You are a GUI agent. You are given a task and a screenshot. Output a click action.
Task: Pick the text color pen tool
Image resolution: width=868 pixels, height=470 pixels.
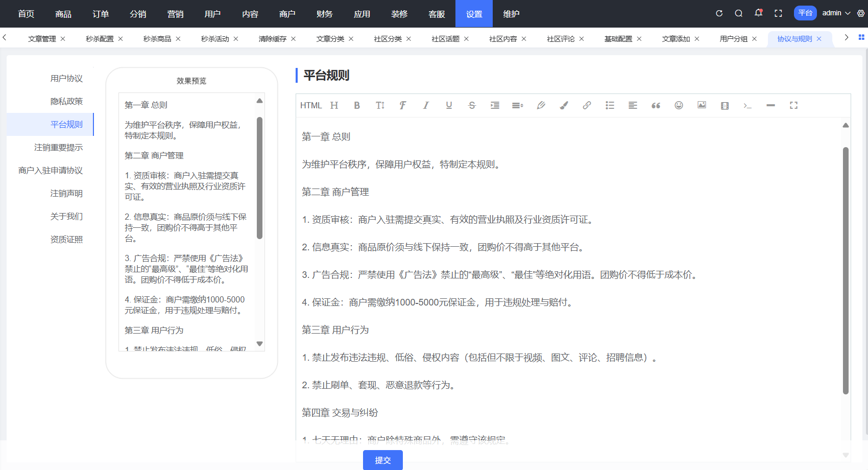click(541, 105)
